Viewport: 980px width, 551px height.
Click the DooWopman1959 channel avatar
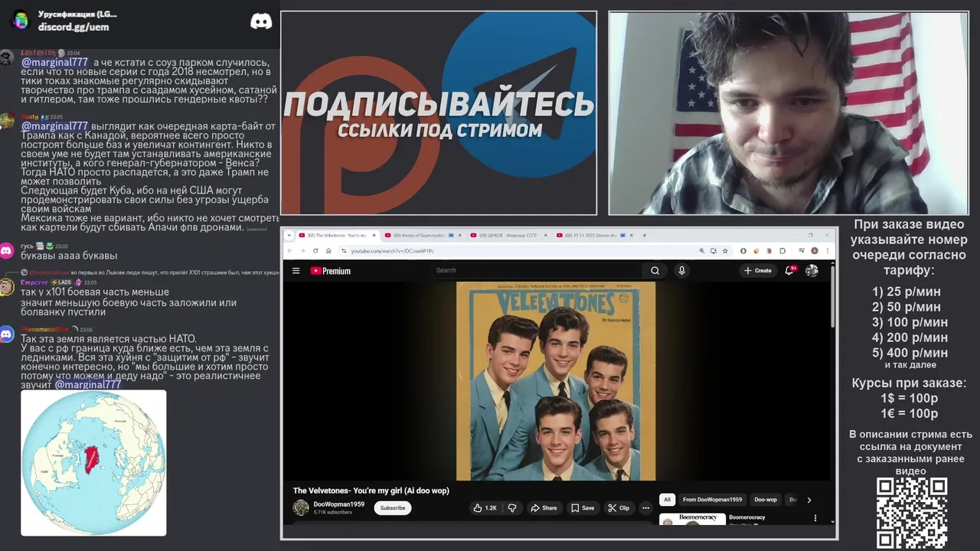(301, 507)
